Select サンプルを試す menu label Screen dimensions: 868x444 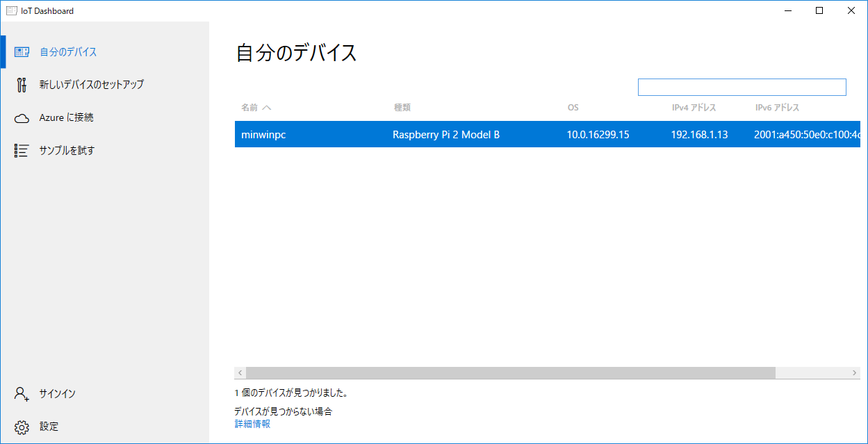67,151
